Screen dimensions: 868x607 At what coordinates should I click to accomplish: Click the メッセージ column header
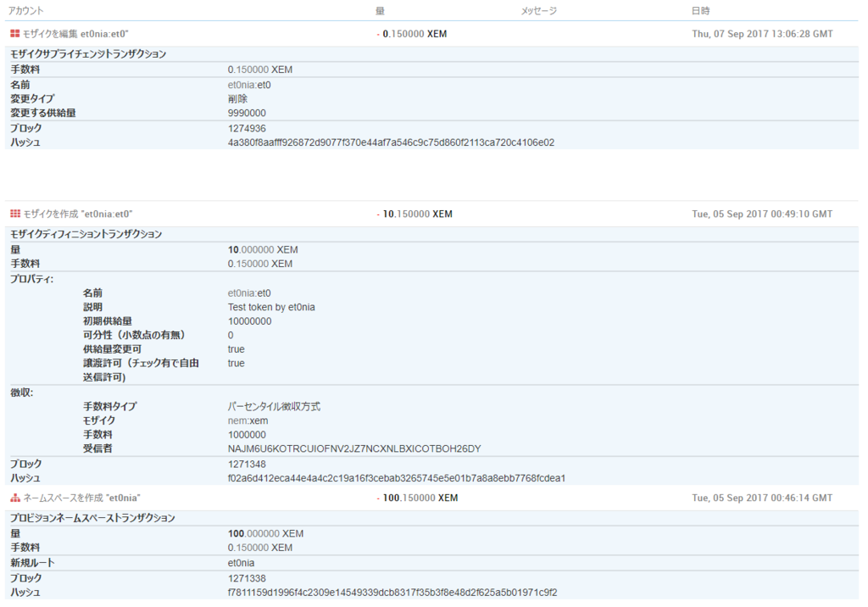[538, 10]
